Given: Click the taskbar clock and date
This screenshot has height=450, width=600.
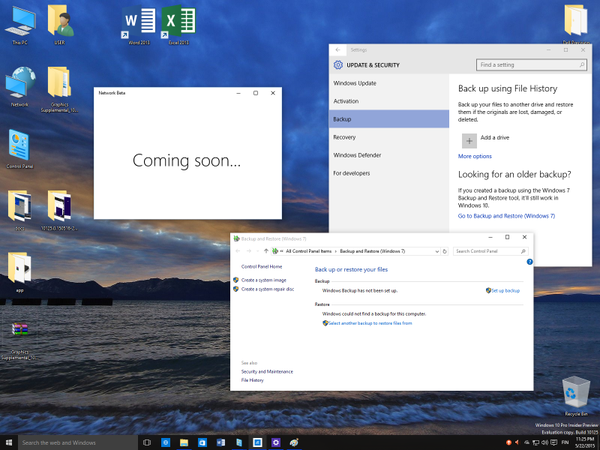Looking at the screenshot, I should (585, 443).
